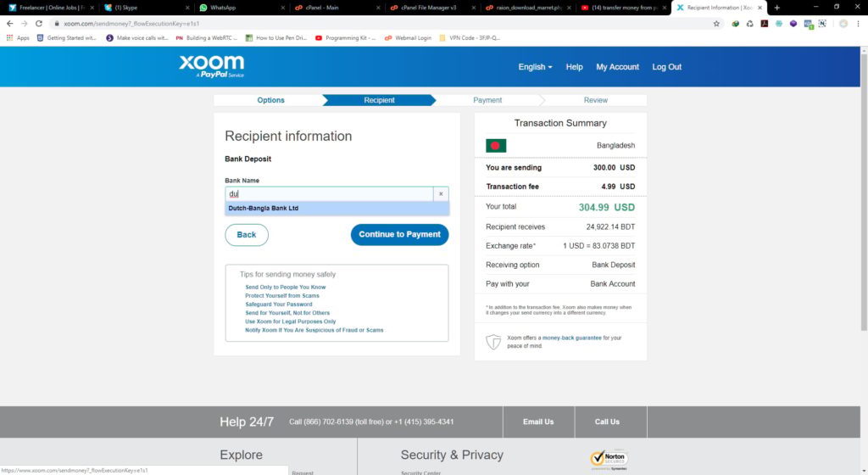Switch to the Skype tab
868x475 pixels.
145,8
